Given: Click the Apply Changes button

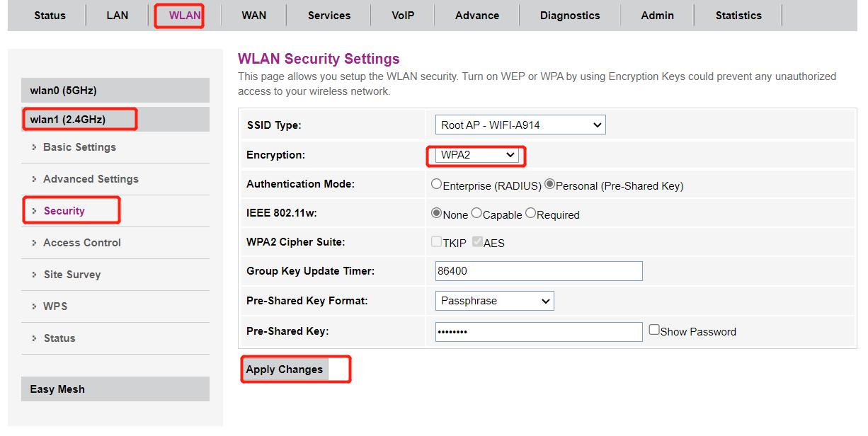Looking at the screenshot, I should [285, 369].
